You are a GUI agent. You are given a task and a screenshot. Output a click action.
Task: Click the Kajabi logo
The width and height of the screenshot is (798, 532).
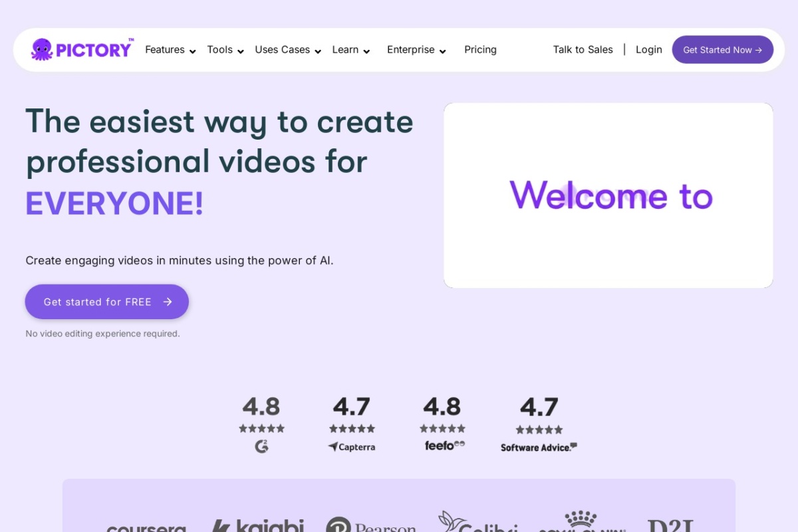(258, 525)
